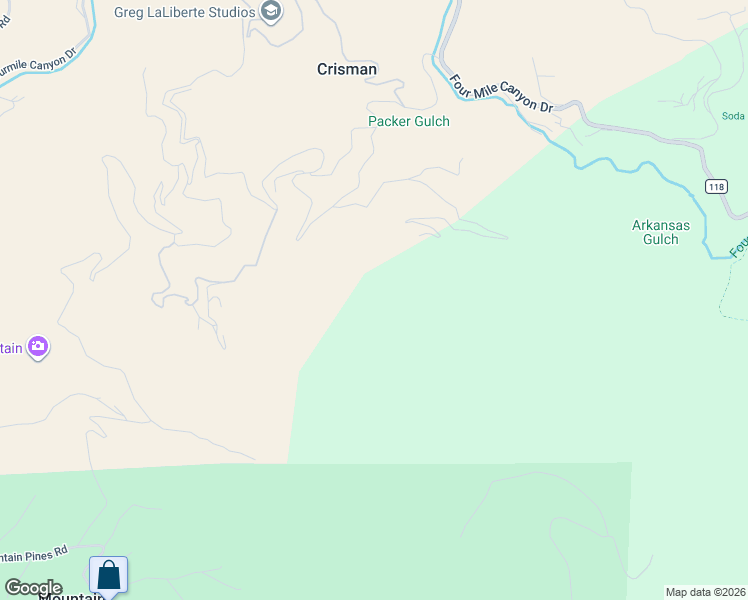Select the Fourmile Canyon Dr label at upper left
The height and width of the screenshot is (600, 748).
[38, 63]
